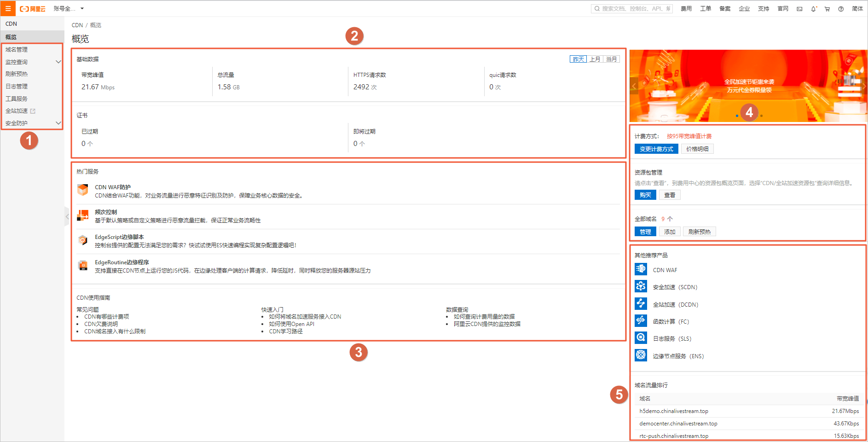The width and height of the screenshot is (868, 442).
Task: Go to next banner slide
Action: (863, 86)
